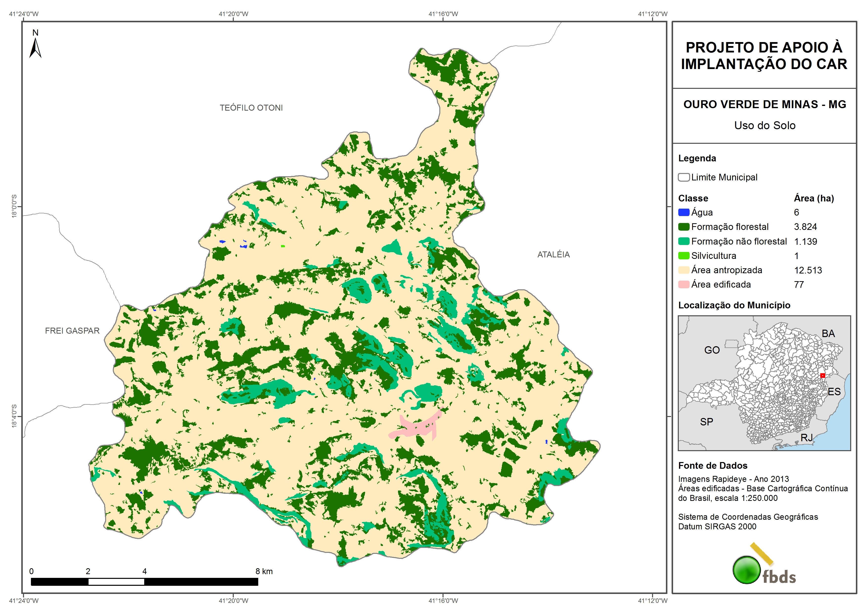868x614 pixels.
Task: Click the Limite Municipal legend symbol
Action: tap(683, 177)
